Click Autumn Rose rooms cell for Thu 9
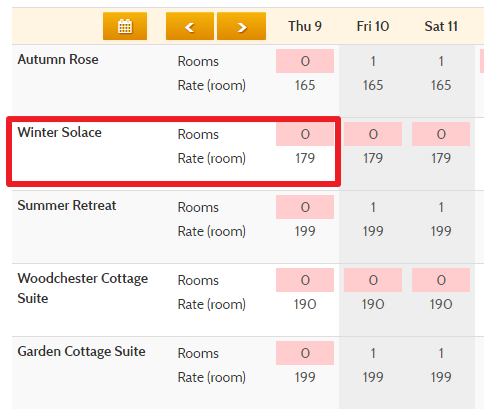 pos(305,61)
